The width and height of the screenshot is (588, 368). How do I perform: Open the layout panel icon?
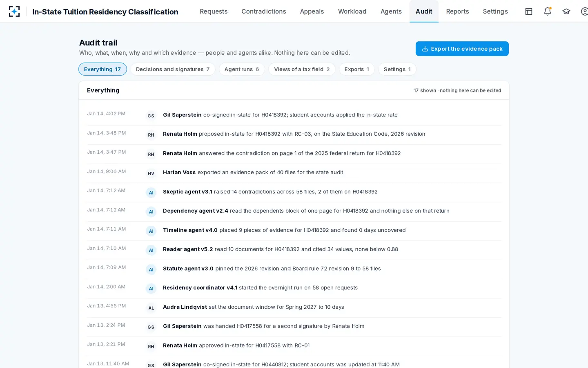pyautogui.click(x=529, y=11)
